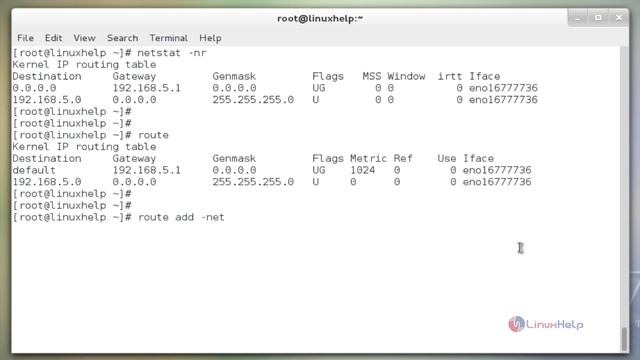
Task: Click gateway 192.168.5.1 in netstat output
Action: click(x=147, y=88)
